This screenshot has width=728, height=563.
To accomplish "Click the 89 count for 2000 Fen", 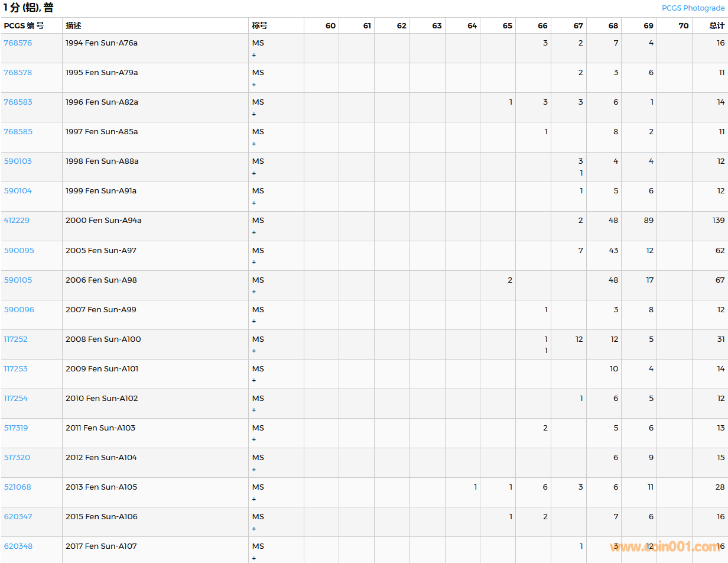I will [x=648, y=221].
